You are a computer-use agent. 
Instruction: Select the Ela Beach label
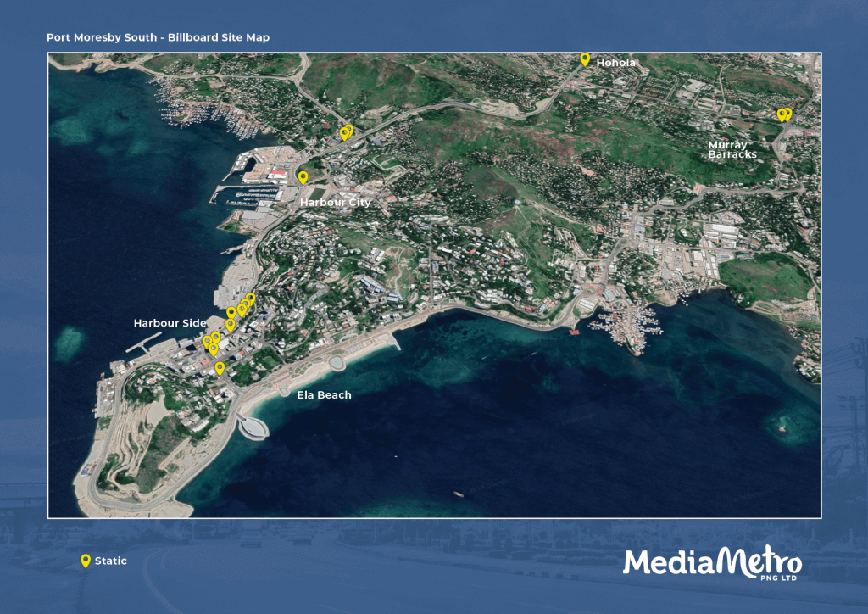click(x=324, y=395)
